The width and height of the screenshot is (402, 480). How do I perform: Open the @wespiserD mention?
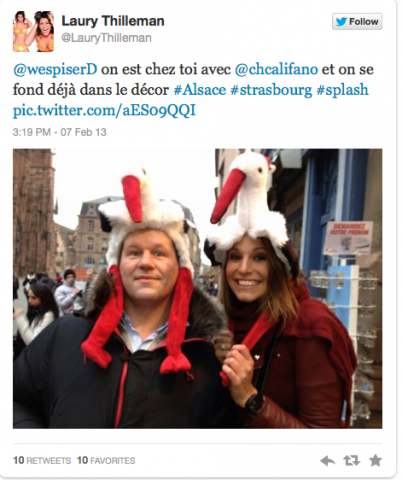pos(55,69)
